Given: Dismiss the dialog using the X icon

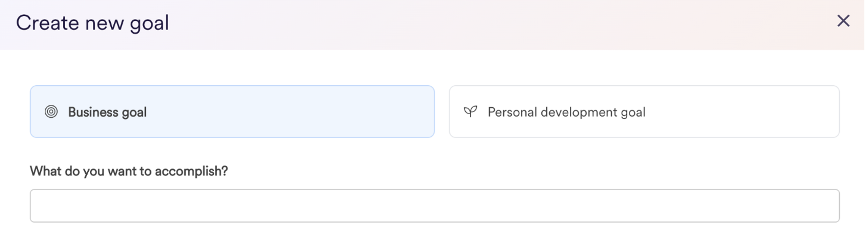Looking at the screenshot, I should (843, 21).
